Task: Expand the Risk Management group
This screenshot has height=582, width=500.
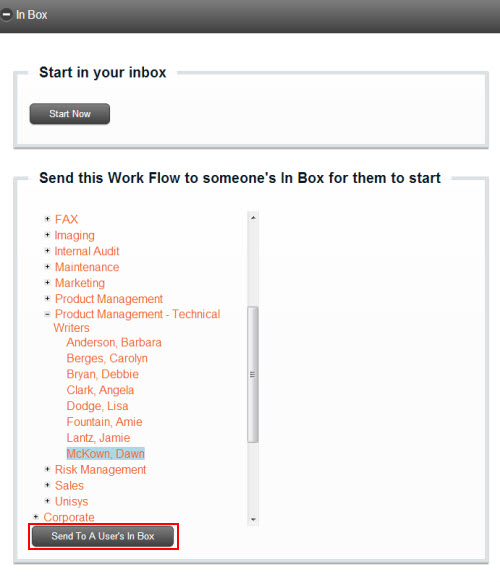Action: [x=47, y=469]
